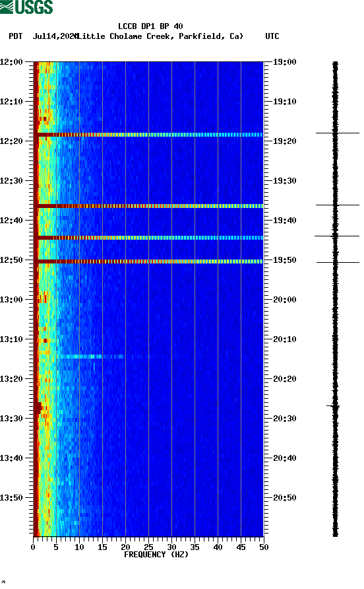Viewport: 364px width, 589px height.
Task: Click the dark red low-frequency burst near 13:27
Action: coord(38,407)
